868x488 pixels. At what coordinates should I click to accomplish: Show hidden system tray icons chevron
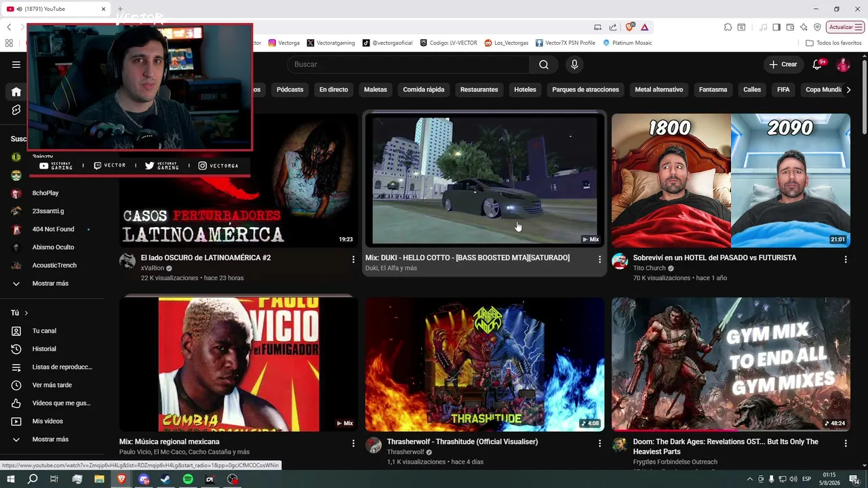tap(749, 479)
